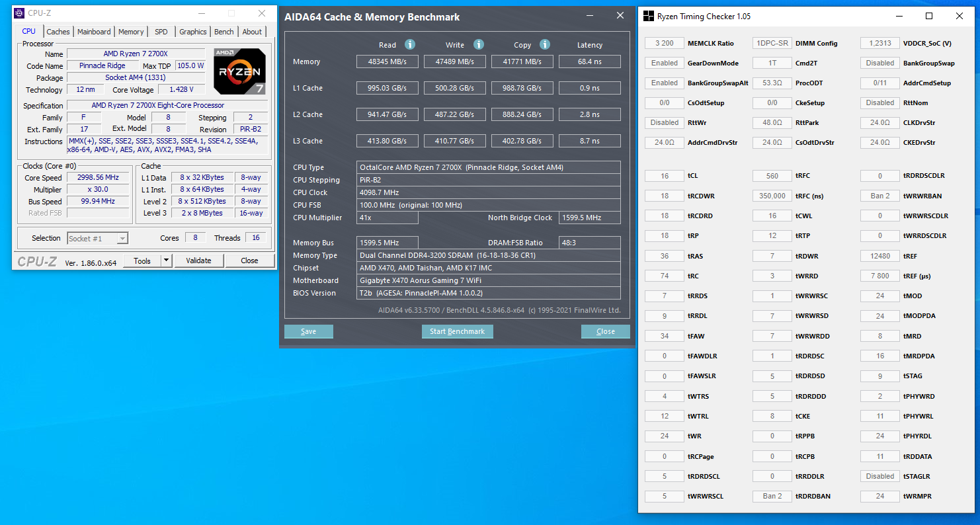980x525 pixels.
Task: Click the CPU-Z Name field AMD Ryzen 7 2700X
Action: (x=136, y=54)
